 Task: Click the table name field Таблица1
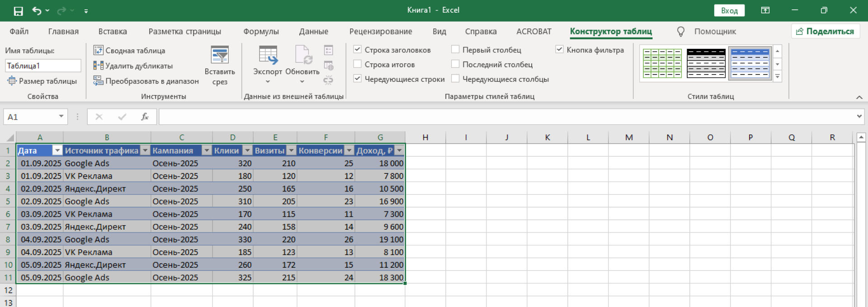43,66
